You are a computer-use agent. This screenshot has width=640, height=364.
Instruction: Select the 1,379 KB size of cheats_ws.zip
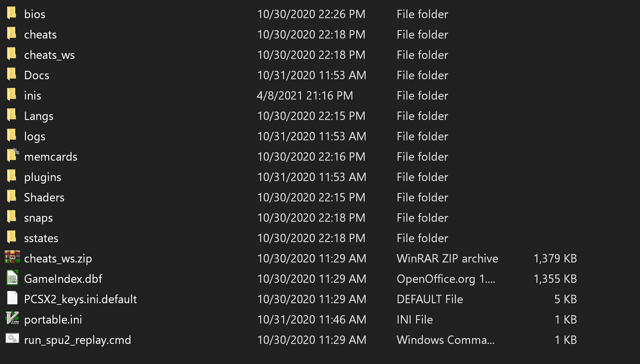(x=555, y=258)
